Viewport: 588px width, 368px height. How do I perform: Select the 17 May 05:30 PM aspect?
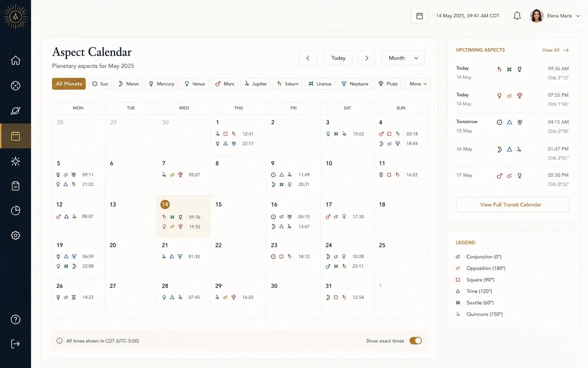[513, 180]
